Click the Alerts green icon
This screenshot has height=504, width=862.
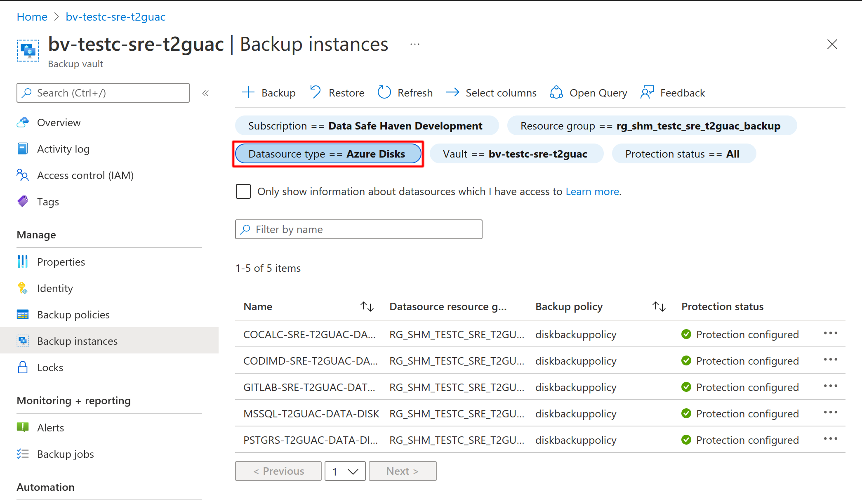click(23, 427)
